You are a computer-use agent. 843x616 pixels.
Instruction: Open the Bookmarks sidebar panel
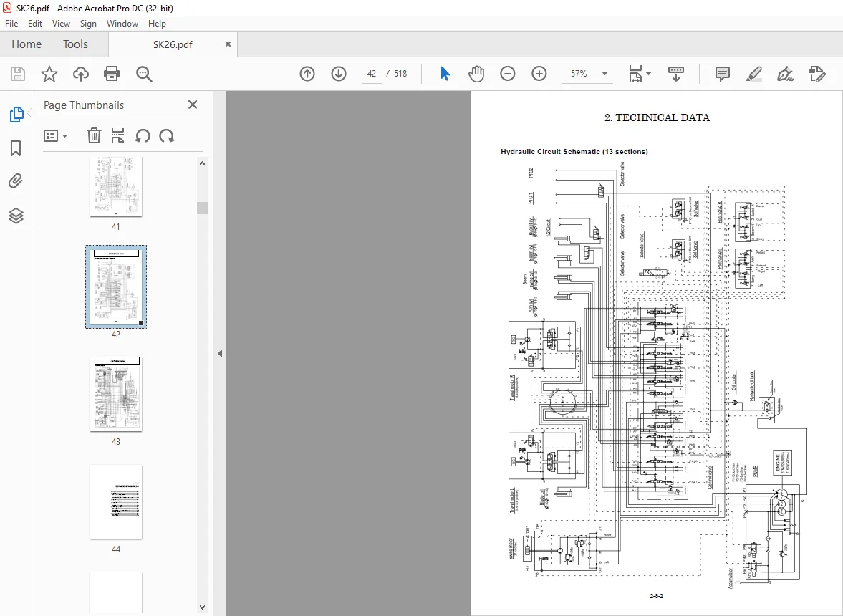coord(16,148)
